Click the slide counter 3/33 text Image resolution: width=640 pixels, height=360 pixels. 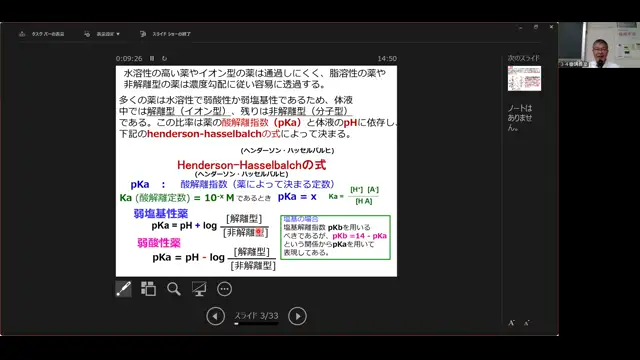(x=256, y=316)
